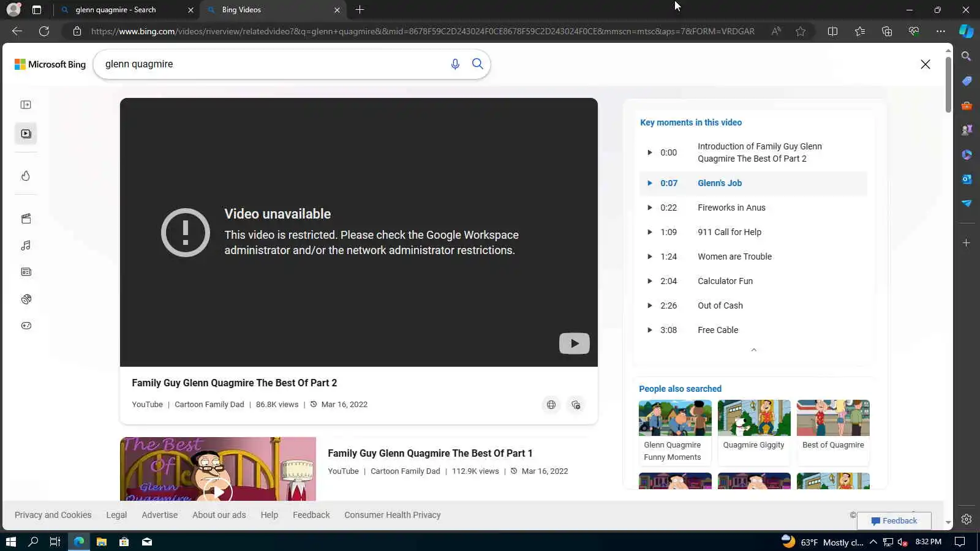Viewport: 980px width, 551px height.
Task: Jump to 0:07 Glenn's Job key moment
Action: pyautogui.click(x=753, y=183)
